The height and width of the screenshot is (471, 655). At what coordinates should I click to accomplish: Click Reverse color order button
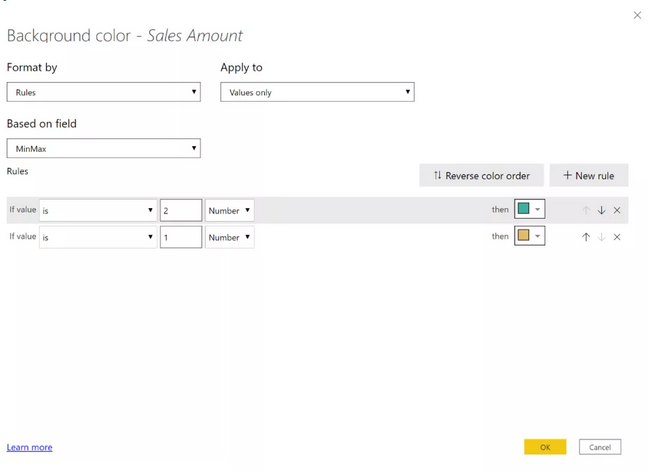tap(482, 175)
